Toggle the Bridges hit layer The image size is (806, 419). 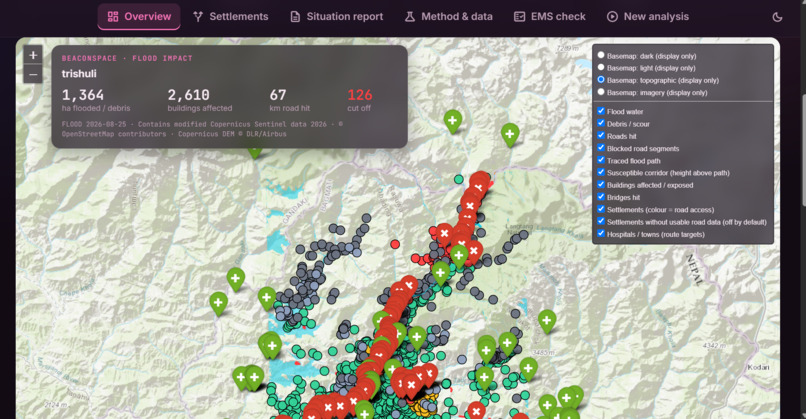click(600, 197)
